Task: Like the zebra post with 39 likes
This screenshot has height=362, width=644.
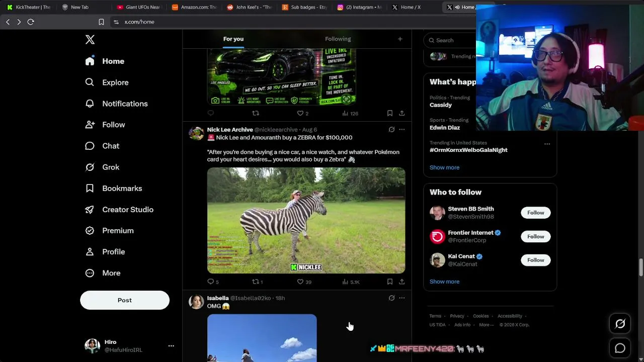Action: coord(304,282)
